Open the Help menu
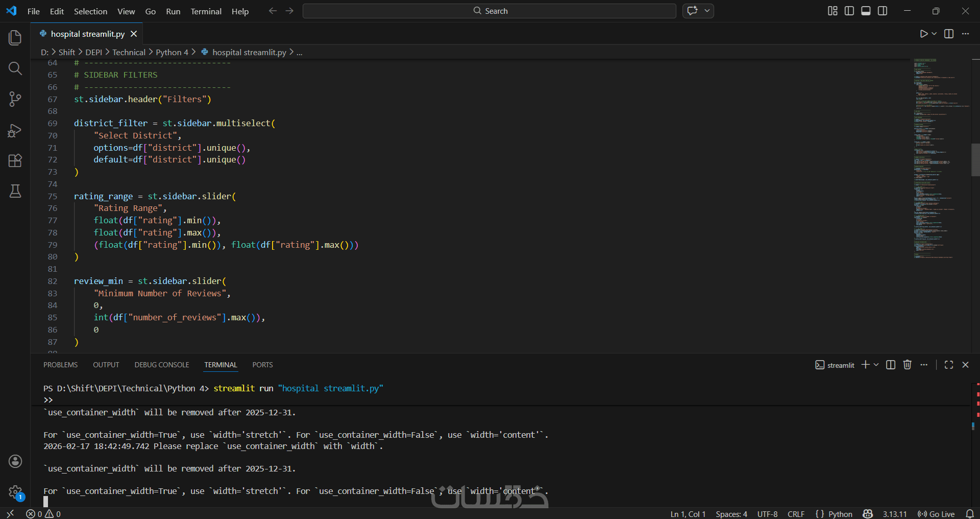The image size is (980, 519). [240, 11]
